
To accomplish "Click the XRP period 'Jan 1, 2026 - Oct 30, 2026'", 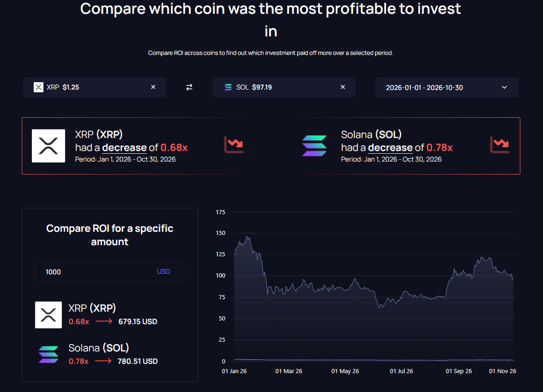I will pyautogui.click(x=137, y=159).
